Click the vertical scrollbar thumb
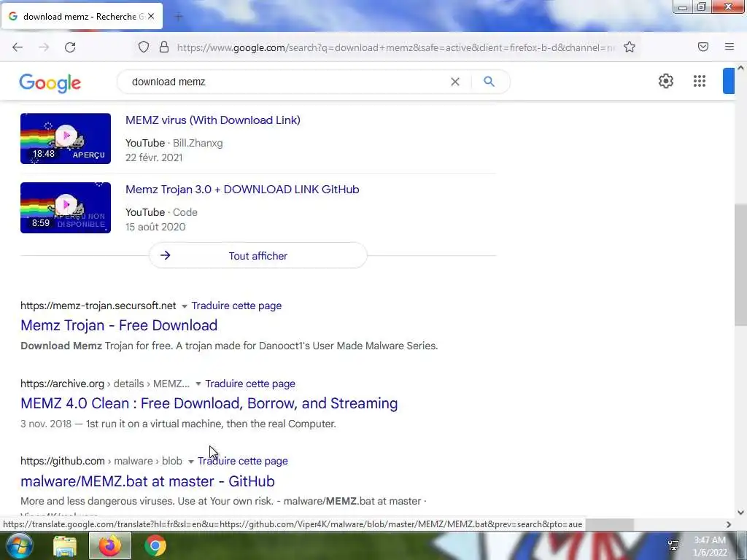This screenshot has height=560, width=747. click(x=740, y=265)
